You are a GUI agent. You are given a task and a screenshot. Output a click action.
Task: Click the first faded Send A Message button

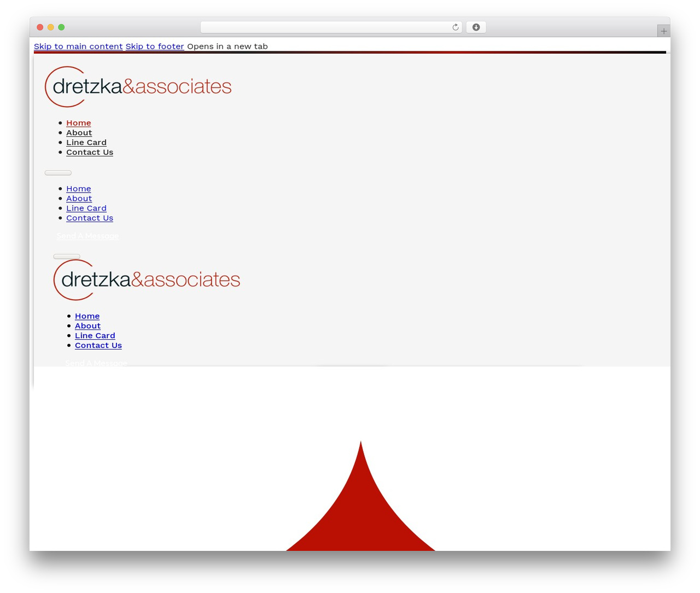click(87, 236)
